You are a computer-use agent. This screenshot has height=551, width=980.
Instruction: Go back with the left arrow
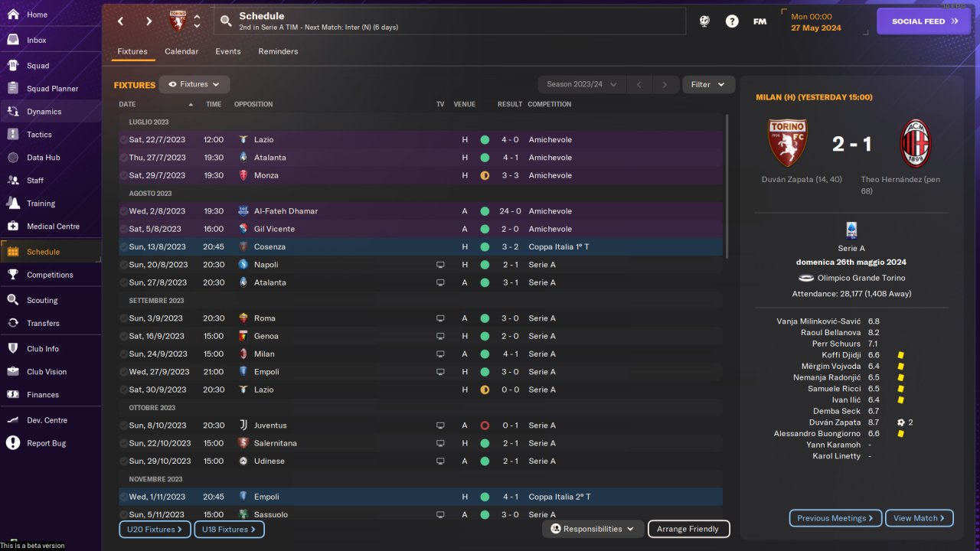tap(120, 21)
